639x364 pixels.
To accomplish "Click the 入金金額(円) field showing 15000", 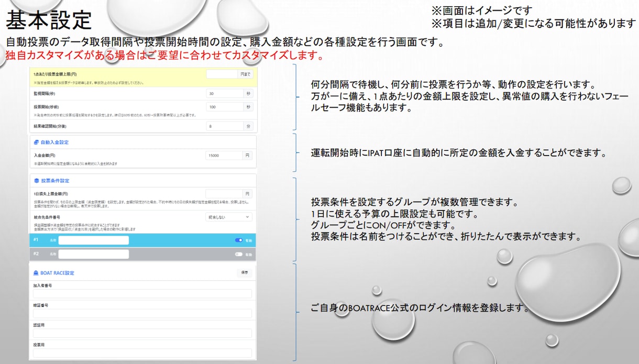I will (225, 156).
